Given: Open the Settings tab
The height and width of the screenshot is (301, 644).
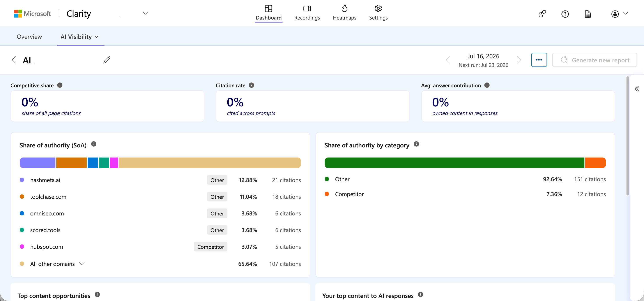Looking at the screenshot, I should coord(378,13).
